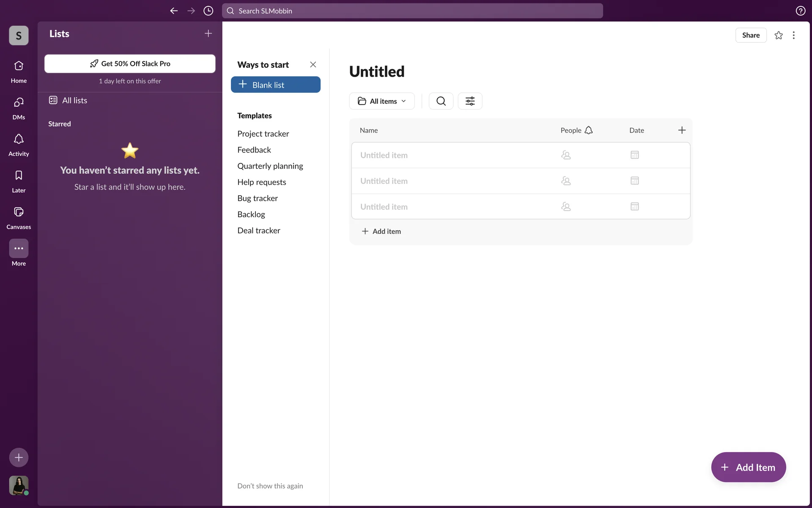Open the list filter settings icon
The width and height of the screenshot is (812, 508).
pos(470,101)
